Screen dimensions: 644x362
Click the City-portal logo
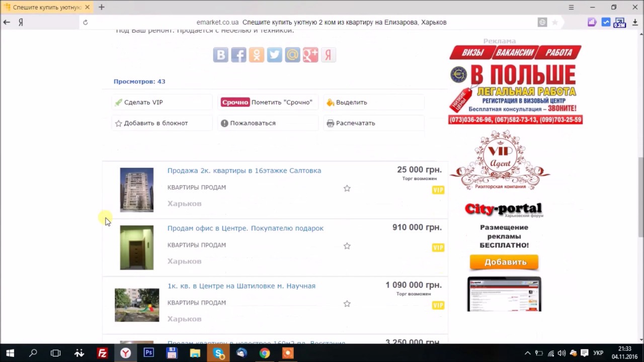pyautogui.click(x=504, y=209)
